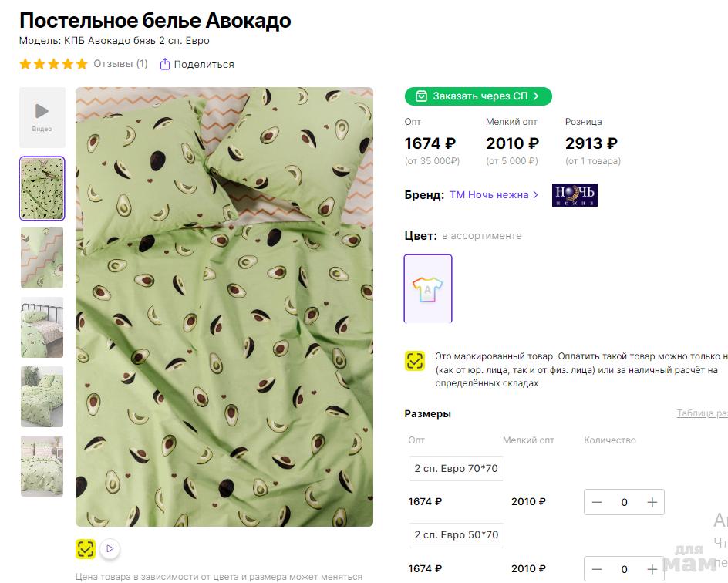Click the five-star rating
The height and width of the screenshot is (583, 728).
click(x=53, y=64)
